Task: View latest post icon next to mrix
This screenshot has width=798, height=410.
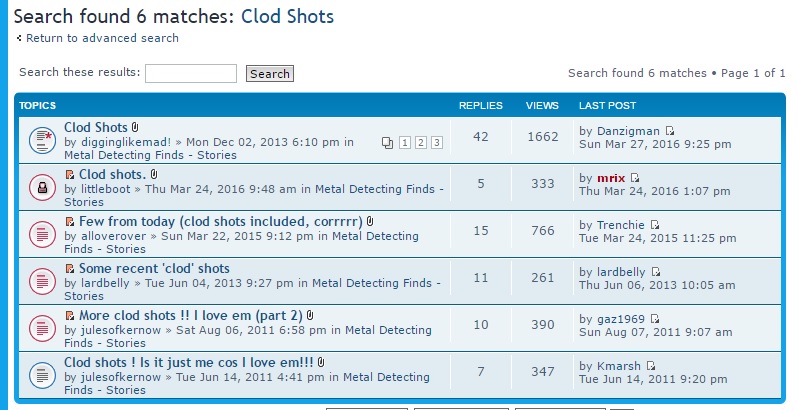Action: click(x=635, y=178)
